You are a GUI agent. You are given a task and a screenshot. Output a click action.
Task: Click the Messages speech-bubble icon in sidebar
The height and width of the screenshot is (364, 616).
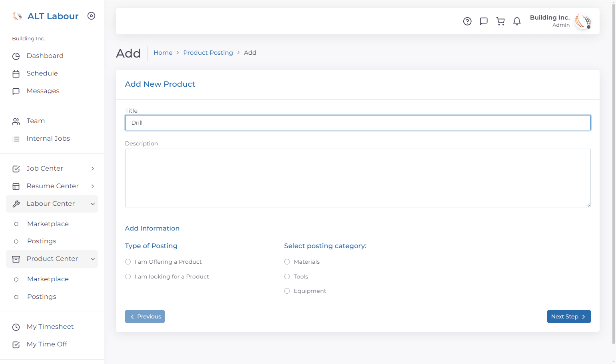click(x=16, y=91)
